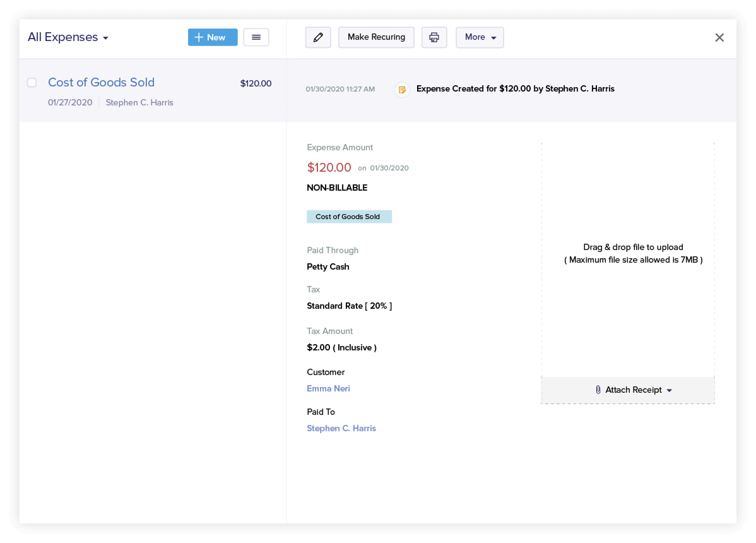Viewport: 756px width, 543px height.
Task: Open the Attach Receipt dropdown arrow
Action: (670, 390)
